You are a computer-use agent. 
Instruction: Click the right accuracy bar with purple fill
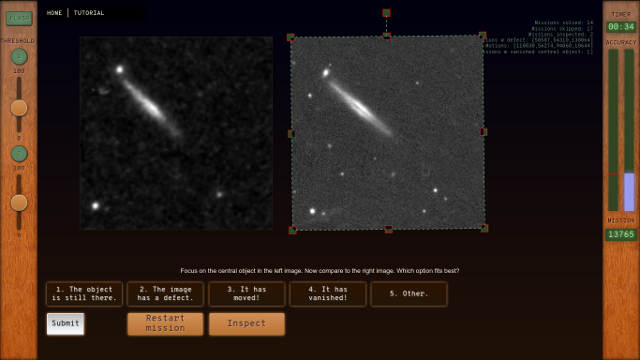(629, 130)
